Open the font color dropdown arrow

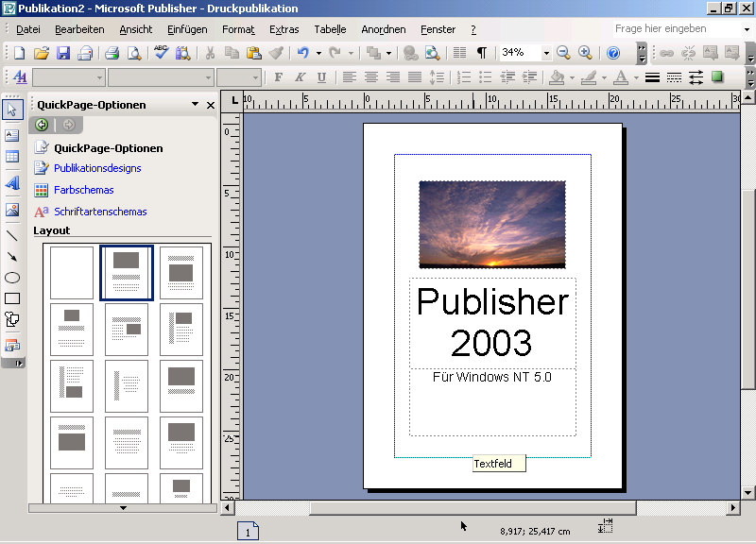tap(636, 77)
